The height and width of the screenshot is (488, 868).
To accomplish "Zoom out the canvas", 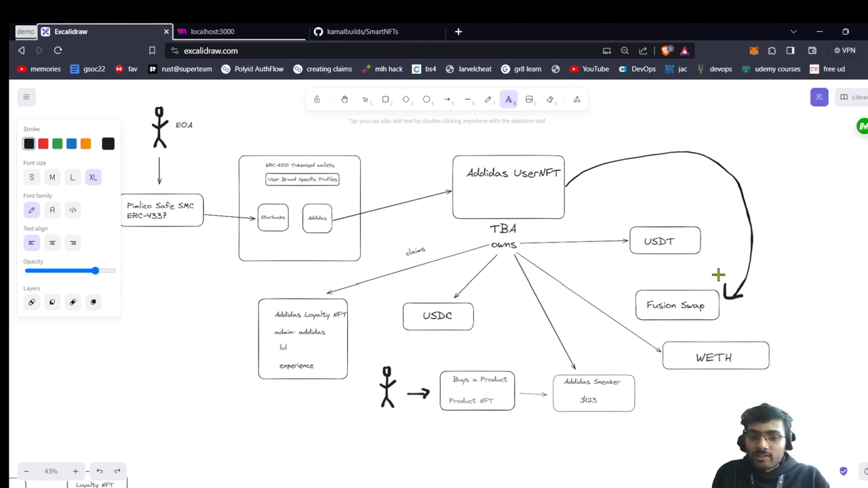I will coord(26,471).
